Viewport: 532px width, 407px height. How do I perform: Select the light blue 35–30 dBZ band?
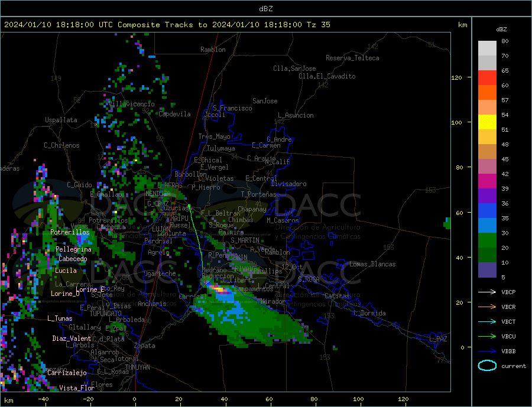pyautogui.click(x=487, y=226)
